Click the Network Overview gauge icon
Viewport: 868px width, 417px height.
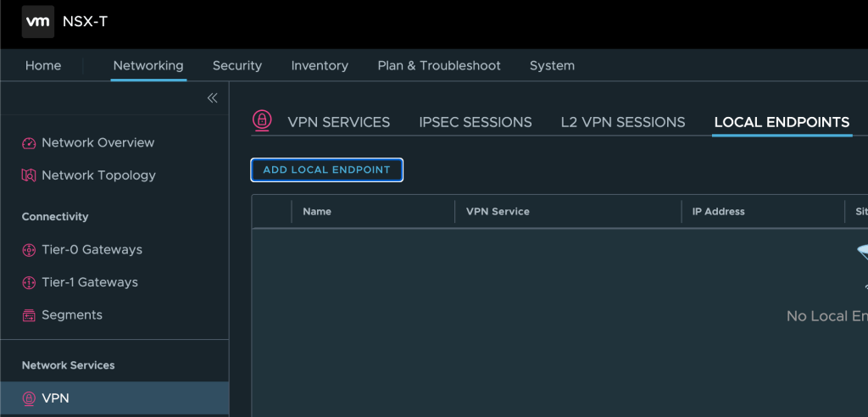coord(29,143)
